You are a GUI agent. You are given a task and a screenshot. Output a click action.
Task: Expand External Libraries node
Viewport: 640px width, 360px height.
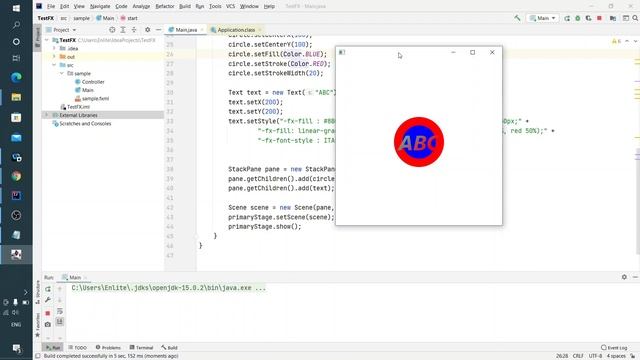pyautogui.click(x=47, y=115)
